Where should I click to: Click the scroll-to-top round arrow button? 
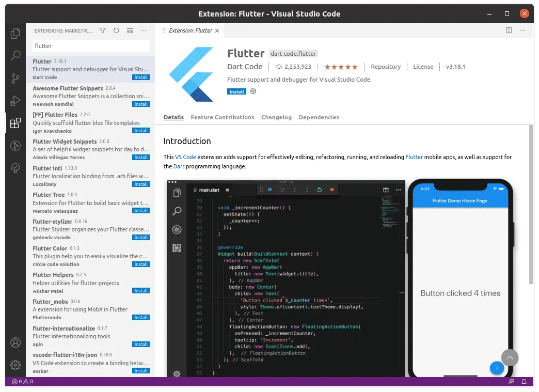click(x=510, y=358)
